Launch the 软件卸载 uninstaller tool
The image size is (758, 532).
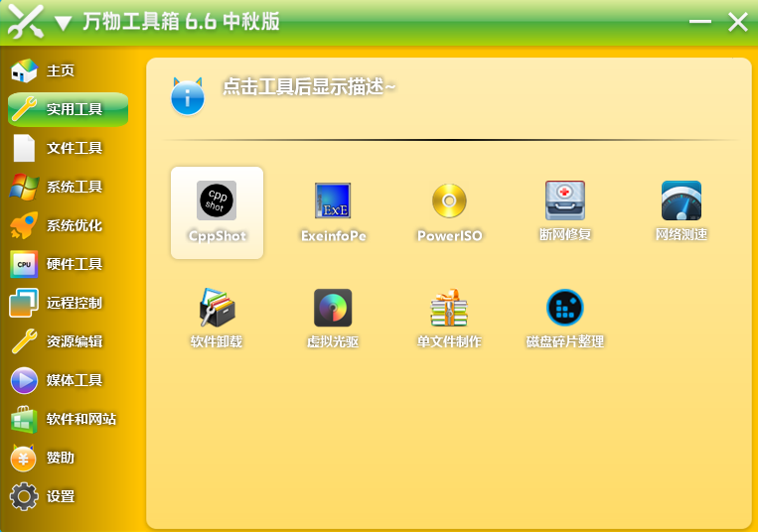click(217, 320)
